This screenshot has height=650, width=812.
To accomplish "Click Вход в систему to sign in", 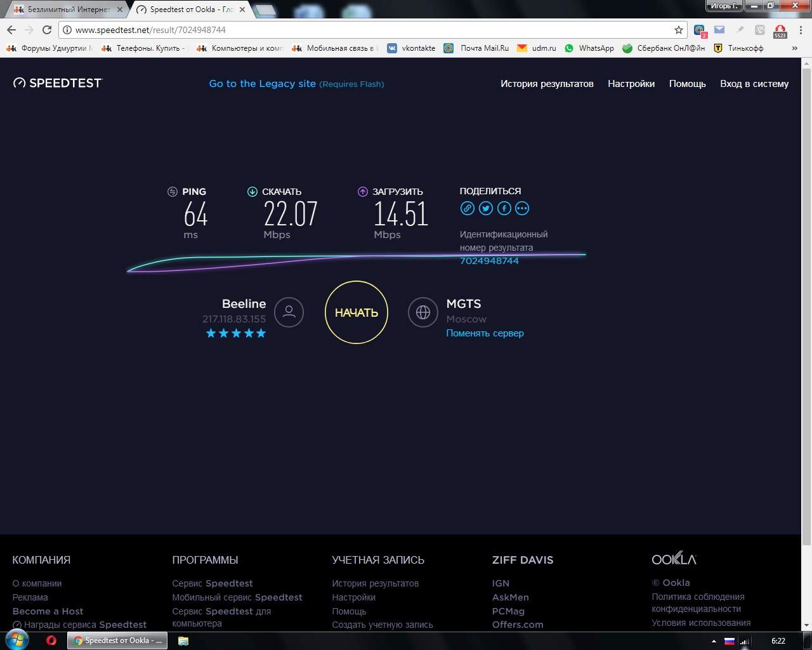I will [754, 84].
